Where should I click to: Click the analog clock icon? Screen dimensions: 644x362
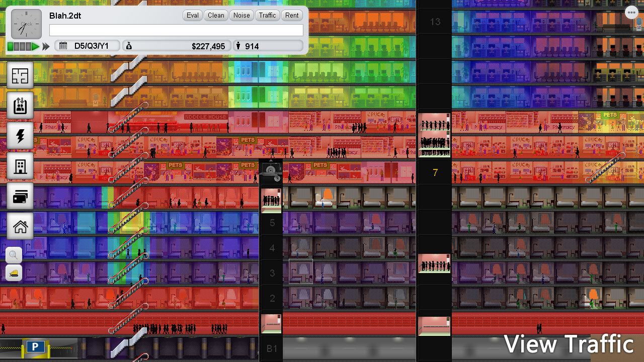click(x=26, y=24)
